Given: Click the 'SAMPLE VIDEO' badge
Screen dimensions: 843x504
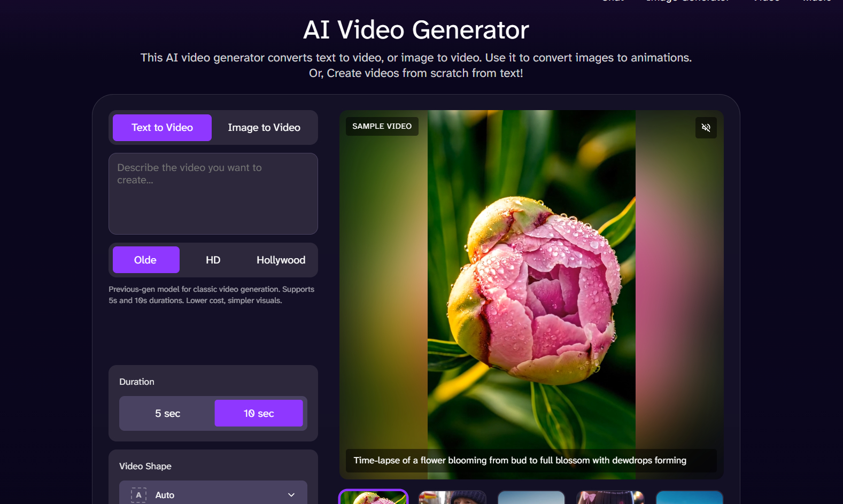Looking at the screenshot, I should pyautogui.click(x=382, y=126).
